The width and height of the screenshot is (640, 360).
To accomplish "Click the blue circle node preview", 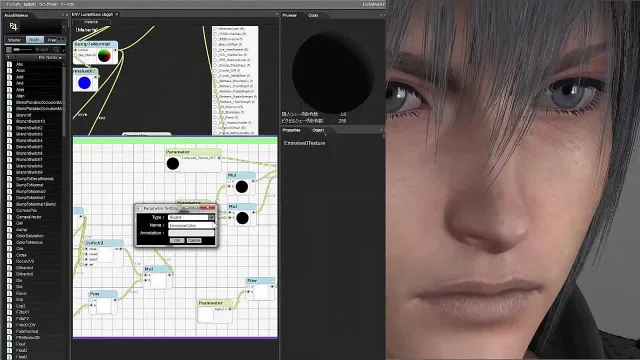I will (x=84, y=83).
